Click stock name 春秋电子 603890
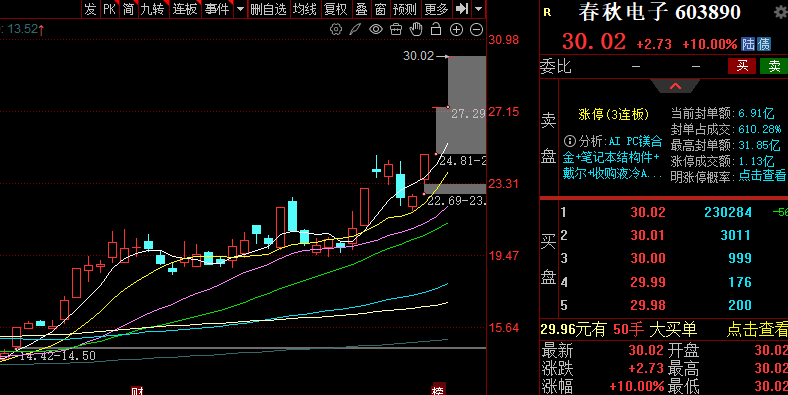The width and height of the screenshot is (788, 395). [x=659, y=12]
